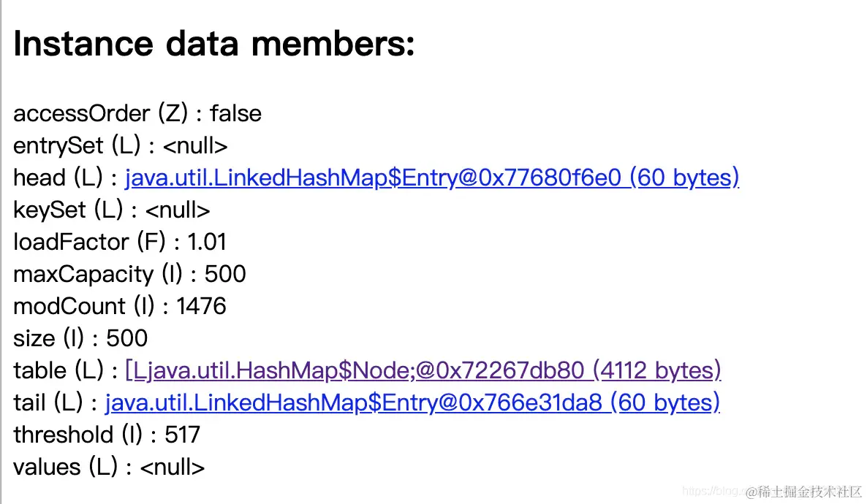Click the 1.01 loadFactor value

pyautogui.click(x=207, y=242)
